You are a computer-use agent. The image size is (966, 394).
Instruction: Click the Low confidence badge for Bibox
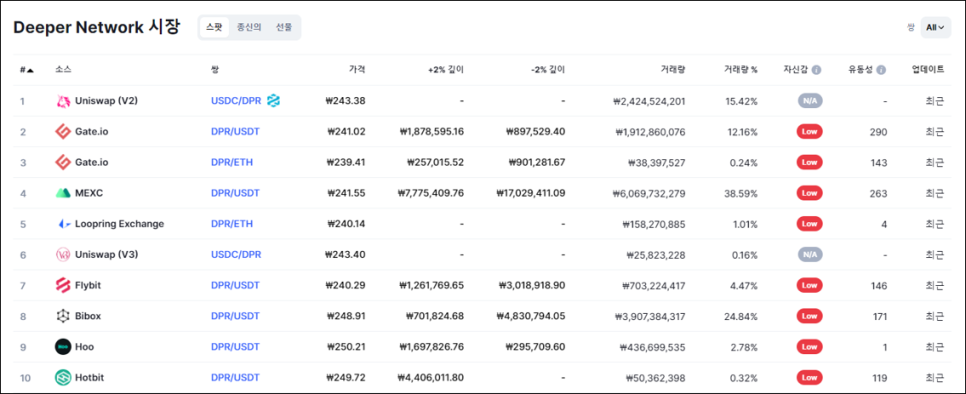click(x=809, y=316)
